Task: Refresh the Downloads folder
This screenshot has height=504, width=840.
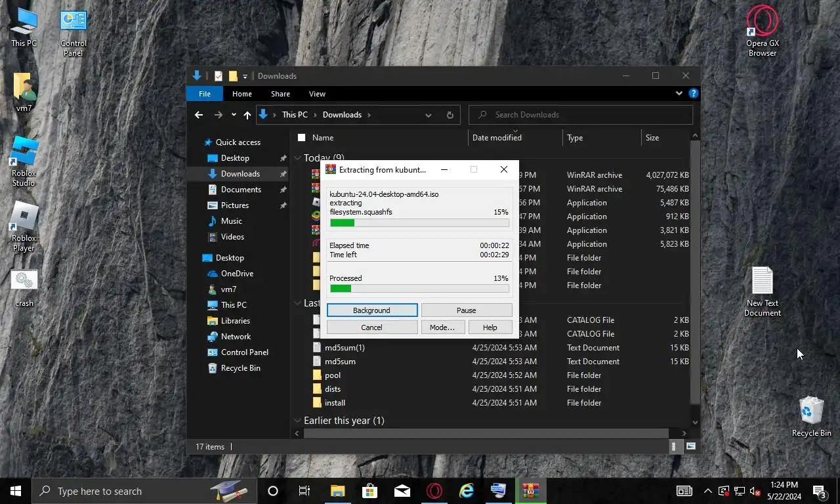Action: (x=450, y=115)
